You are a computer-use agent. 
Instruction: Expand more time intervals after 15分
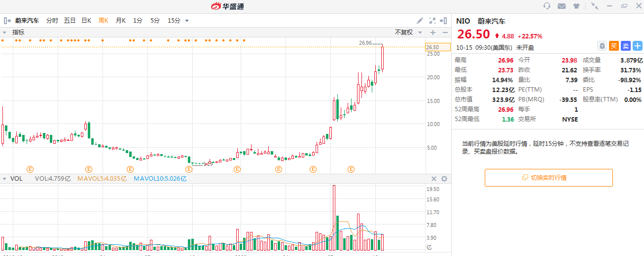[x=187, y=21]
